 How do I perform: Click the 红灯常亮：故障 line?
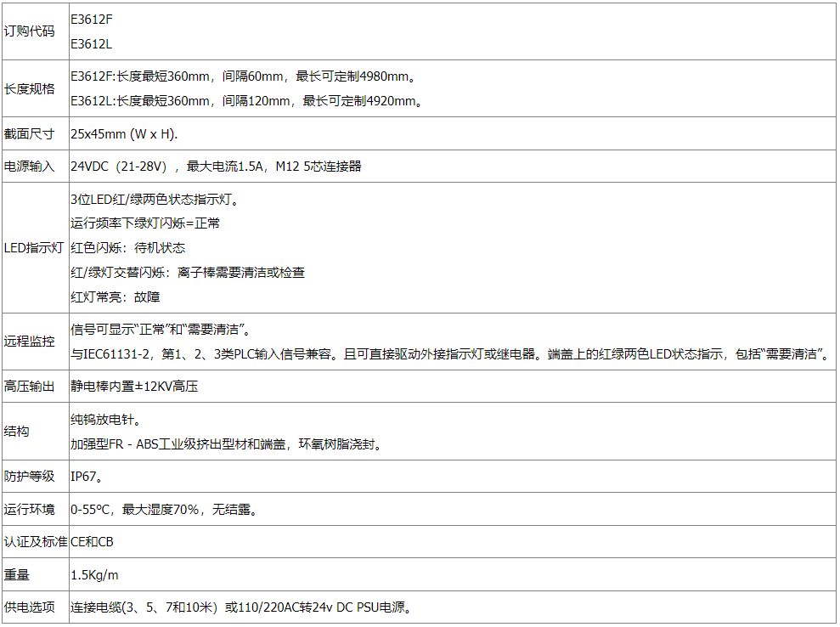(x=115, y=297)
